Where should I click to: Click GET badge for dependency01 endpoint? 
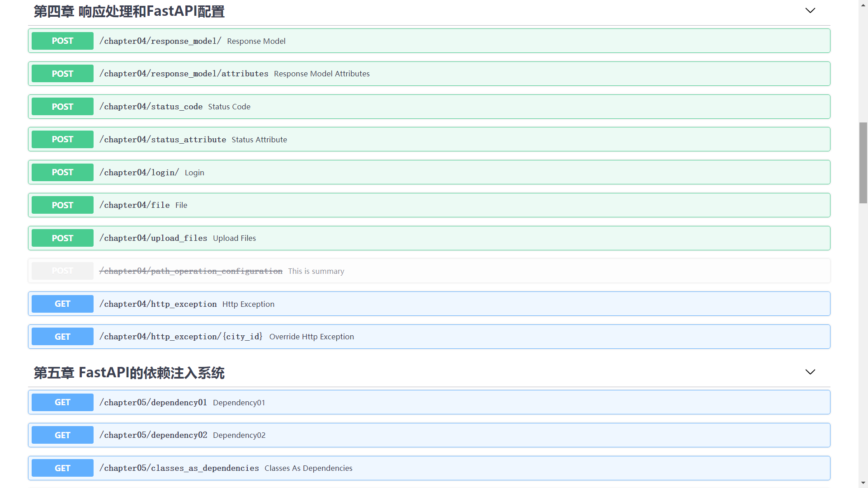(x=62, y=403)
